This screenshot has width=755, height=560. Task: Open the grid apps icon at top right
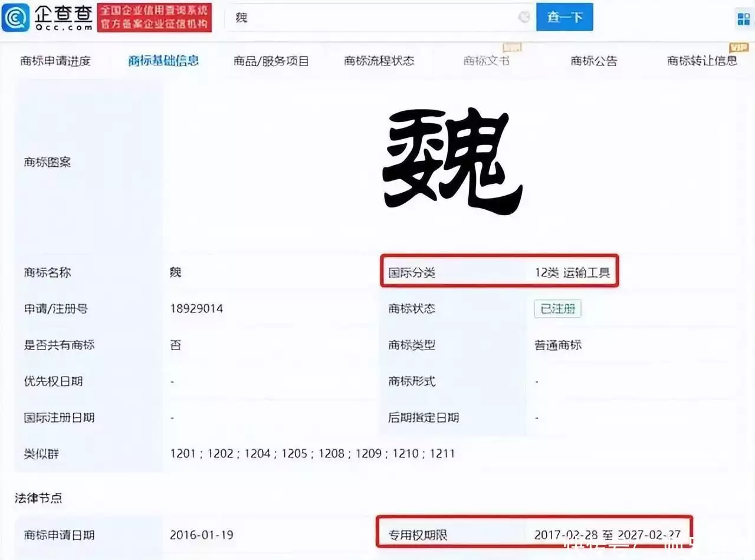[743, 18]
